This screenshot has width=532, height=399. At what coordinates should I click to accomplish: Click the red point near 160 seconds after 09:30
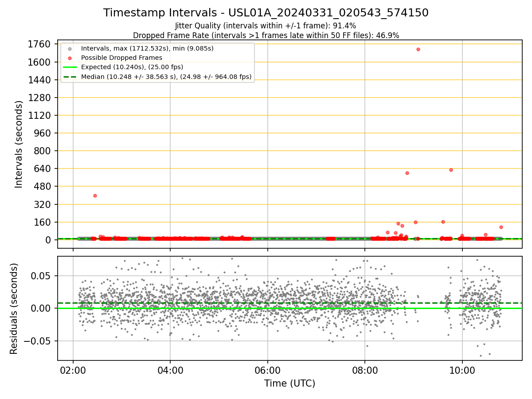pos(443,222)
